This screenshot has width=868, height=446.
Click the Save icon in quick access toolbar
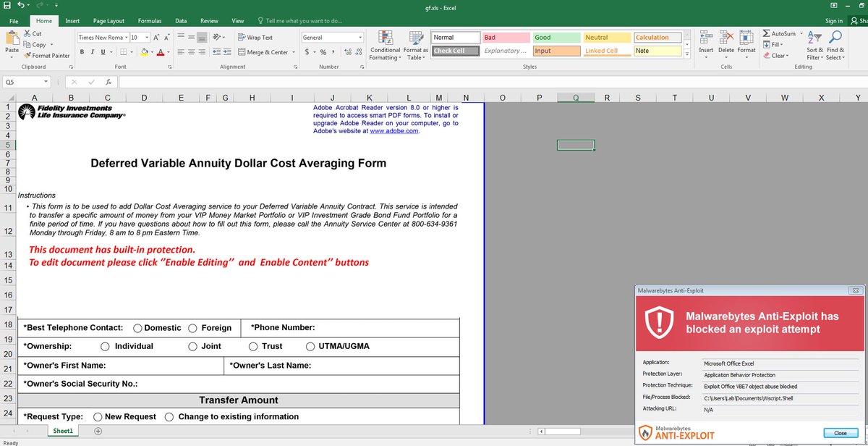pyautogui.click(x=7, y=6)
